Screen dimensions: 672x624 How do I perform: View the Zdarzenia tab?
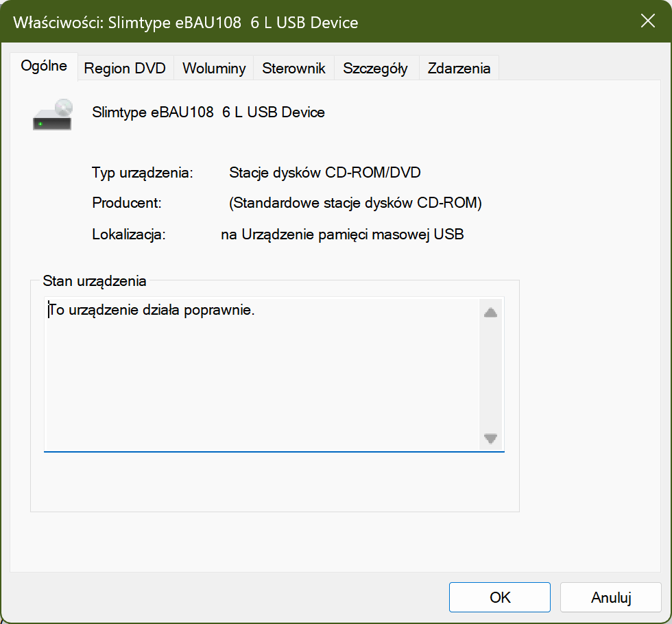(x=459, y=69)
